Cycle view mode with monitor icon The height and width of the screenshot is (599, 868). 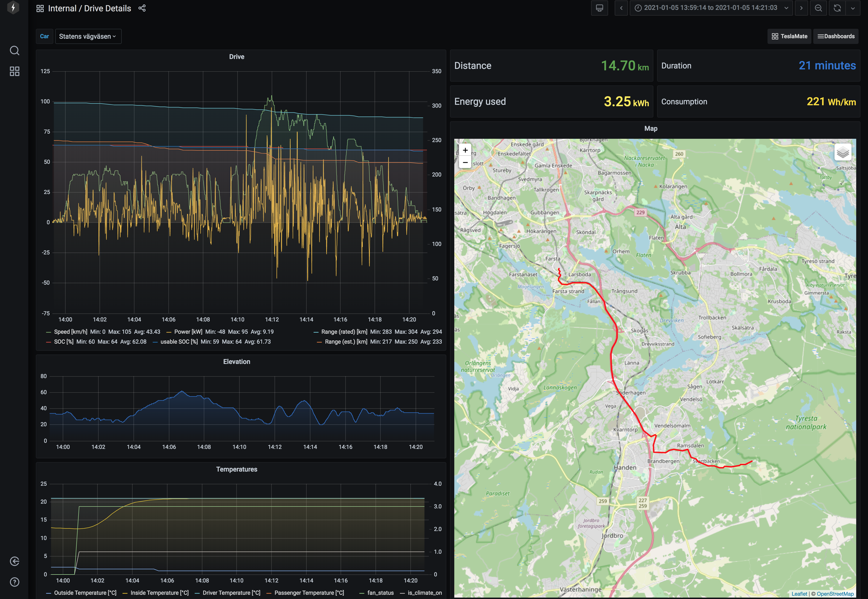point(599,8)
